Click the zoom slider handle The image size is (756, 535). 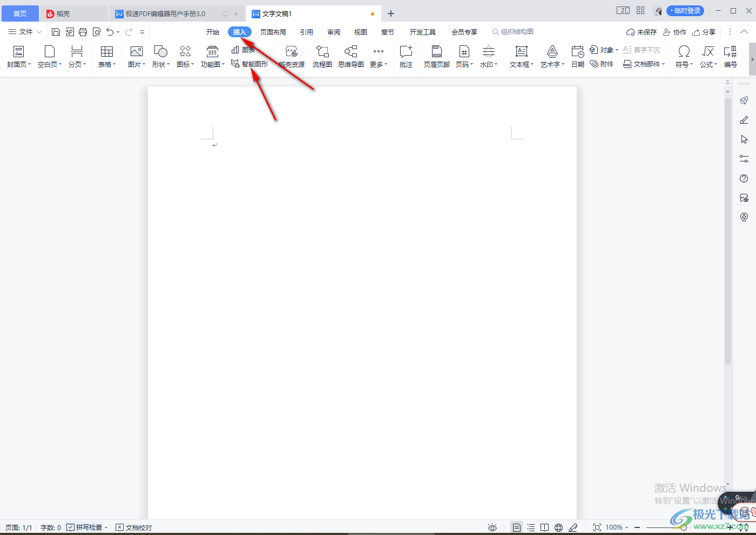coord(684,527)
